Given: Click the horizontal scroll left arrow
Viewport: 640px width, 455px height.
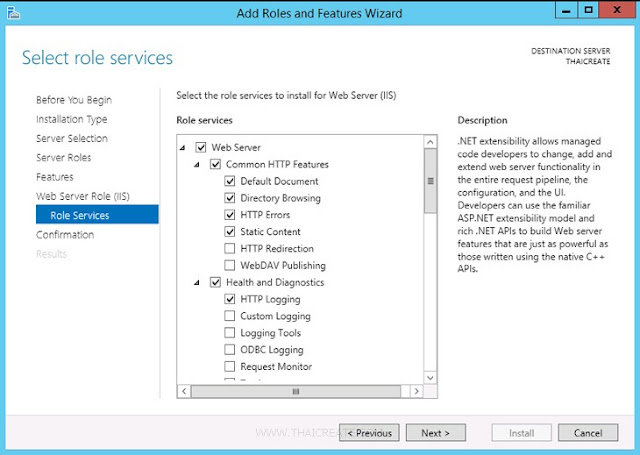Looking at the screenshot, I should (184, 391).
